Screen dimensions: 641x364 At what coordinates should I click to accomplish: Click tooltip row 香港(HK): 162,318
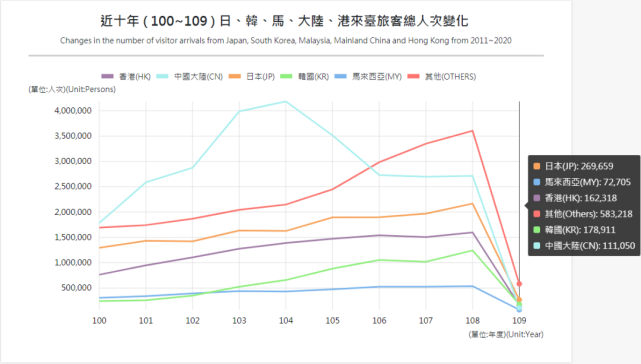[575, 198]
